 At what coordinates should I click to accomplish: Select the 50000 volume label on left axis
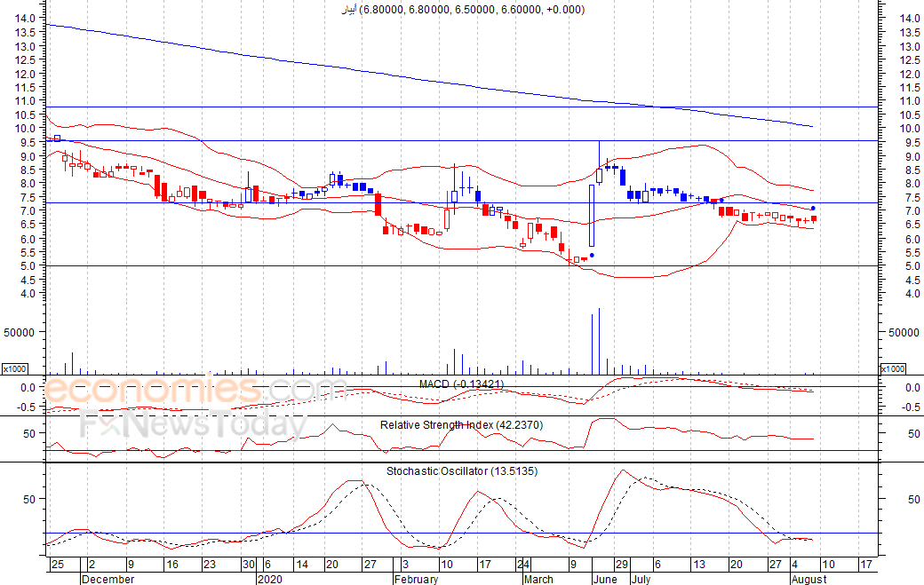(x=19, y=333)
